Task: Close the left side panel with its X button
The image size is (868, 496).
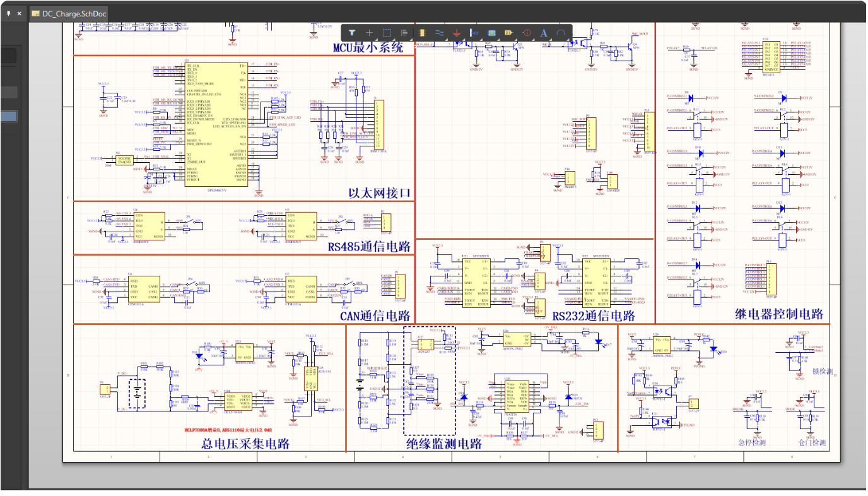Action: [x=20, y=13]
